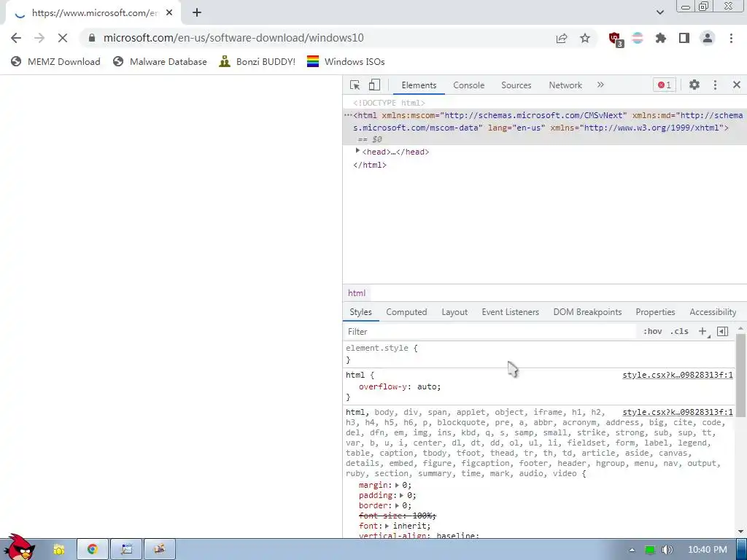Click the element.style rule block
This screenshot has width=747, height=560.
(539, 354)
